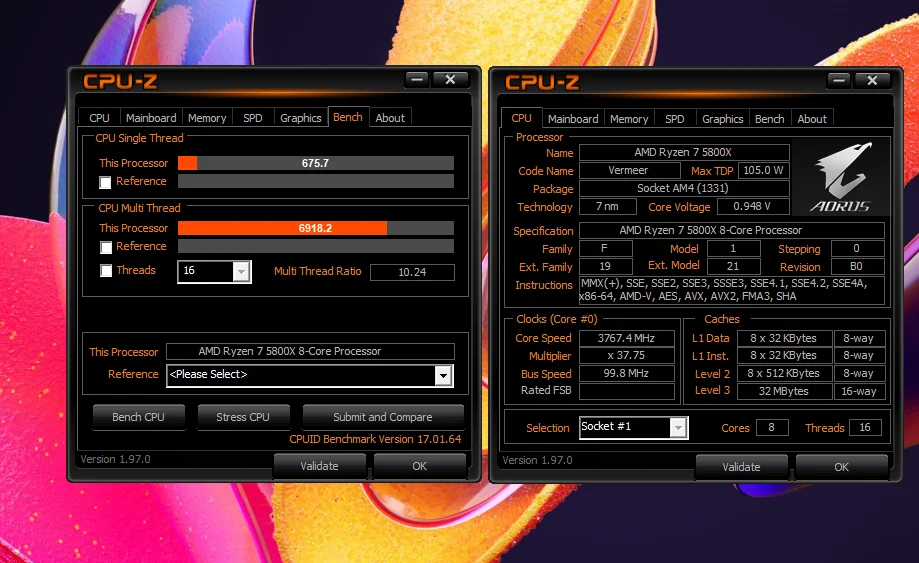
Task: Open SPD tab in Bench window
Action: (x=253, y=118)
